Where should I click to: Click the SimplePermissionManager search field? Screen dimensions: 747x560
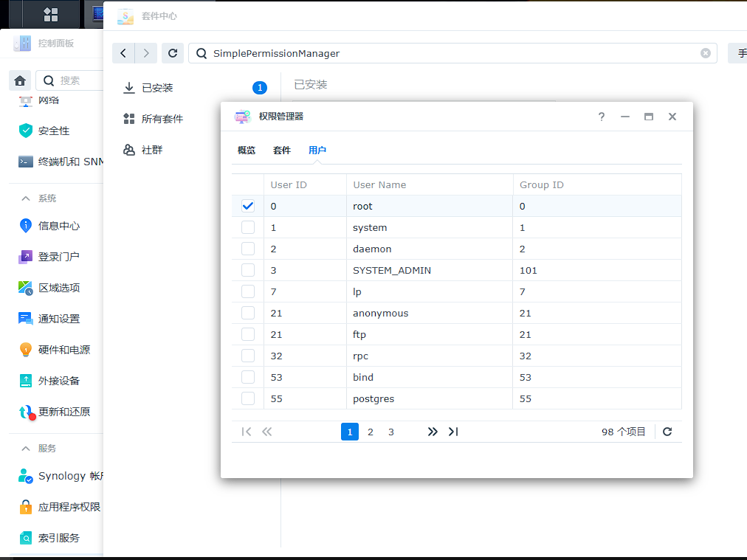coord(443,53)
